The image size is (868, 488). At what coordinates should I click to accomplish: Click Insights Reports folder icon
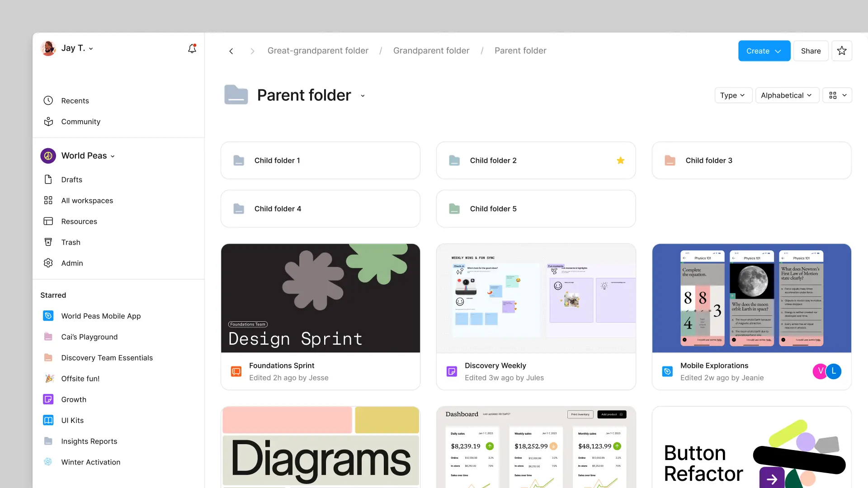click(x=48, y=441)
